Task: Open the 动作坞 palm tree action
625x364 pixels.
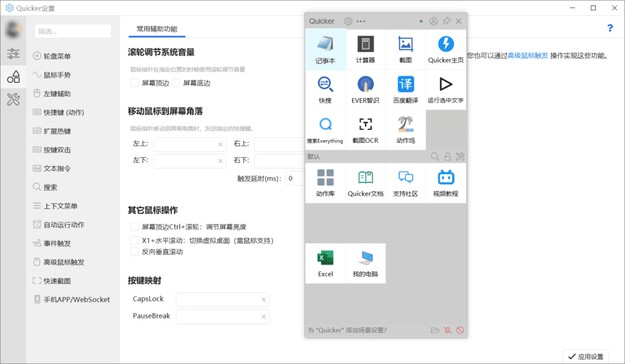Action: [x=405, y=130]
